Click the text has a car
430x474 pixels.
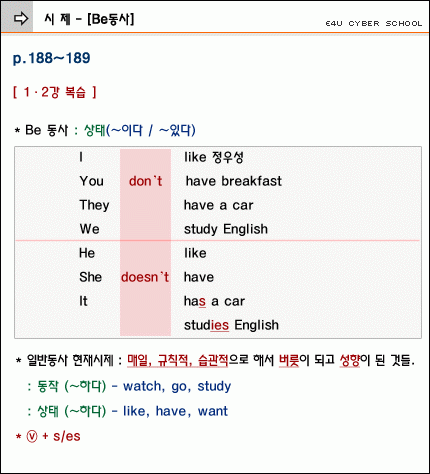point(214,301)
